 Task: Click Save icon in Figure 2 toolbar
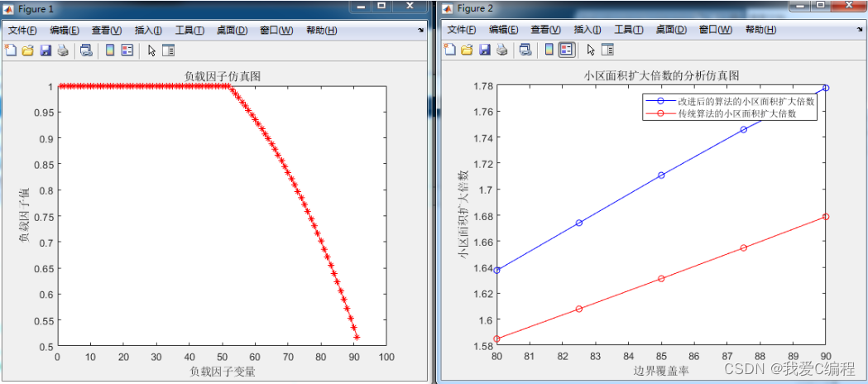[485, 50]
